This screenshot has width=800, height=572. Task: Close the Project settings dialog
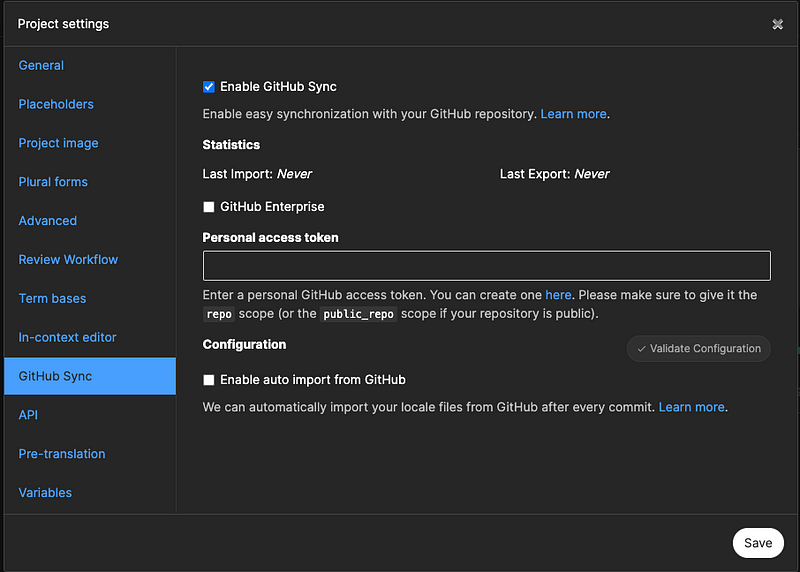777,24
